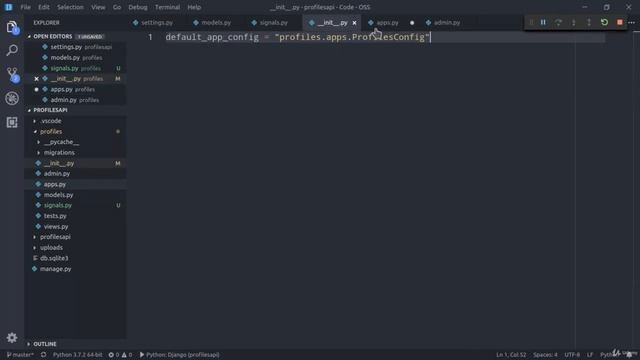Close the __init__.py editor tab
Image resolution: width=640 pixels, height=360 pixels.
pyautogui.click(x=354, y=23)
